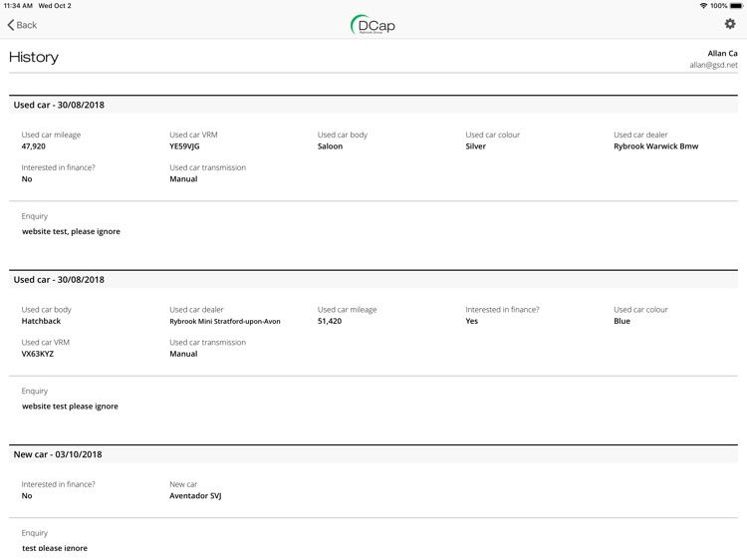Open settings via the gear icon

pos(729,24)
